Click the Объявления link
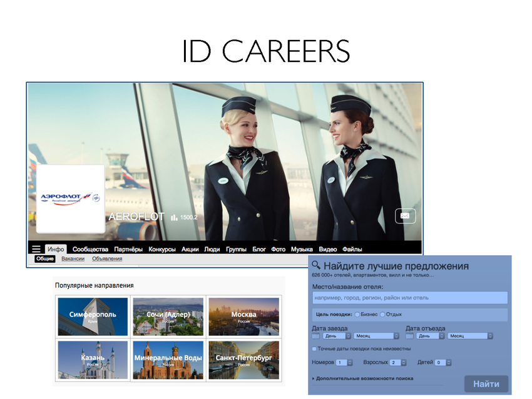This screenshot has height=399, width=532. coord(107,259)
